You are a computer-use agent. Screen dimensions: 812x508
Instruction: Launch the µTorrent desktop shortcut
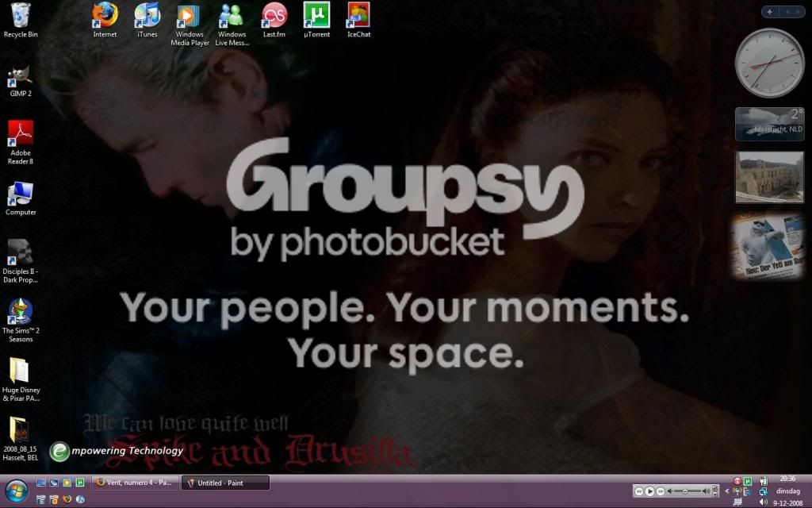pos(316,21)
